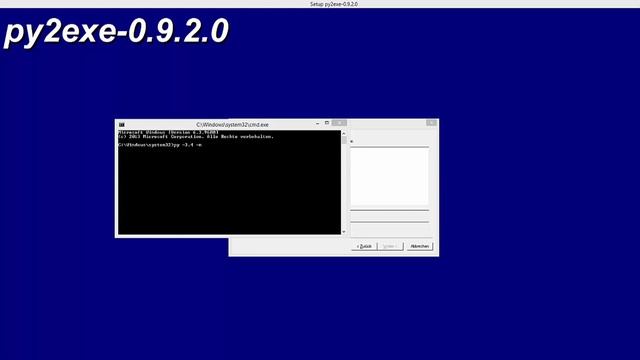This screenshot has width=640, height=360.
Task: Click the cmd.exe scrollbar down arrow
Action: [344, 232]
